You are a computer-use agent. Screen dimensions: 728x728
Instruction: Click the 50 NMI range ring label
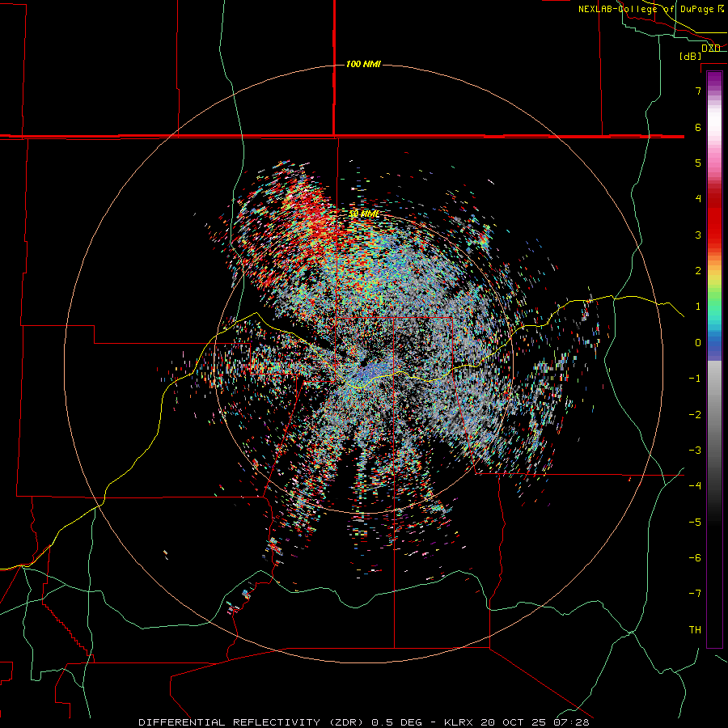(364, 214)
